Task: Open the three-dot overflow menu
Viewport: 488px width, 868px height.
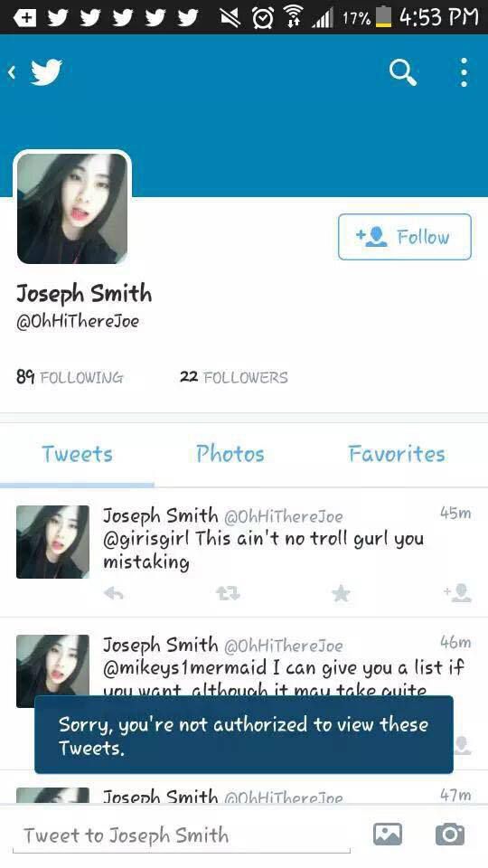Action: coord(464,72)
